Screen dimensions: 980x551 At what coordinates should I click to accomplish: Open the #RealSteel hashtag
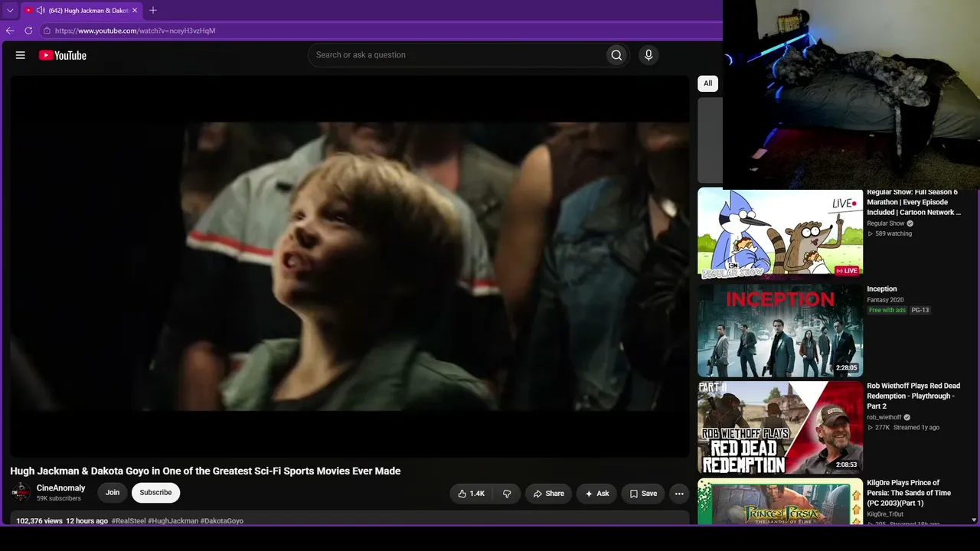pyautogui.click(x=129, y=521)
